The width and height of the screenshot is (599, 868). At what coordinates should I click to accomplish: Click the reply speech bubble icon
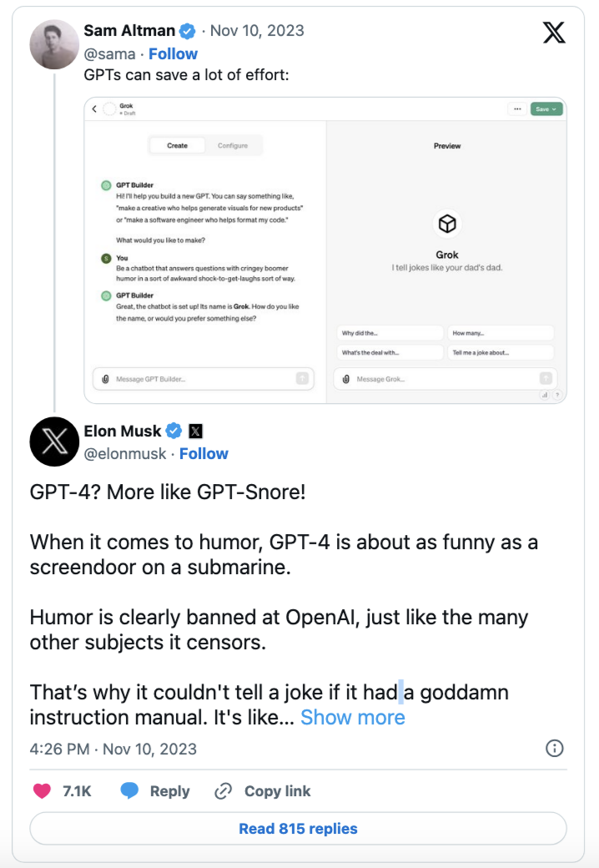point(129,790)
